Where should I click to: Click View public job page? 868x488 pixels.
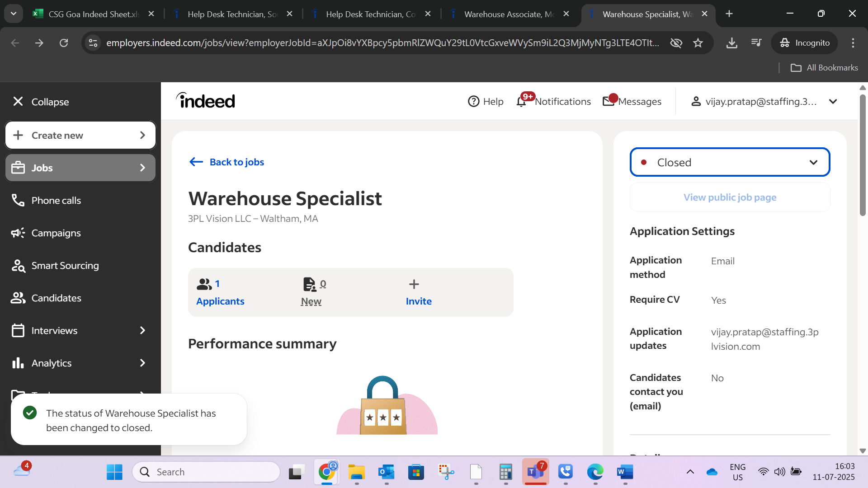coord(730,197)
